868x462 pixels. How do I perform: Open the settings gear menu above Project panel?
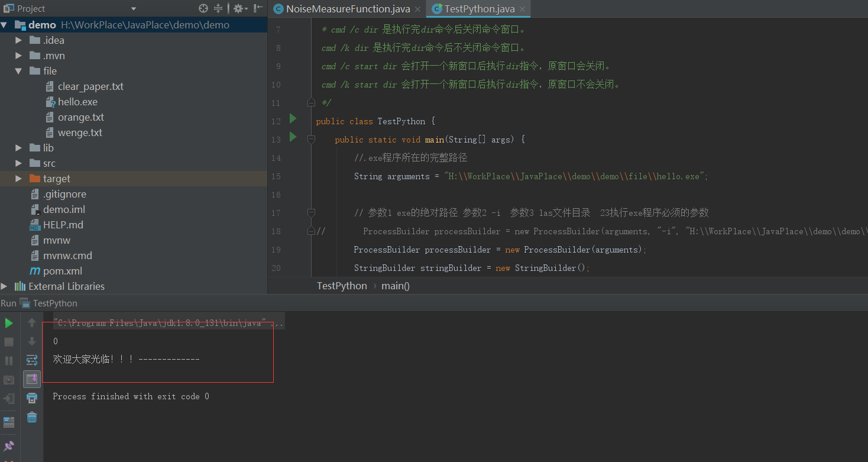click(238, 8)
